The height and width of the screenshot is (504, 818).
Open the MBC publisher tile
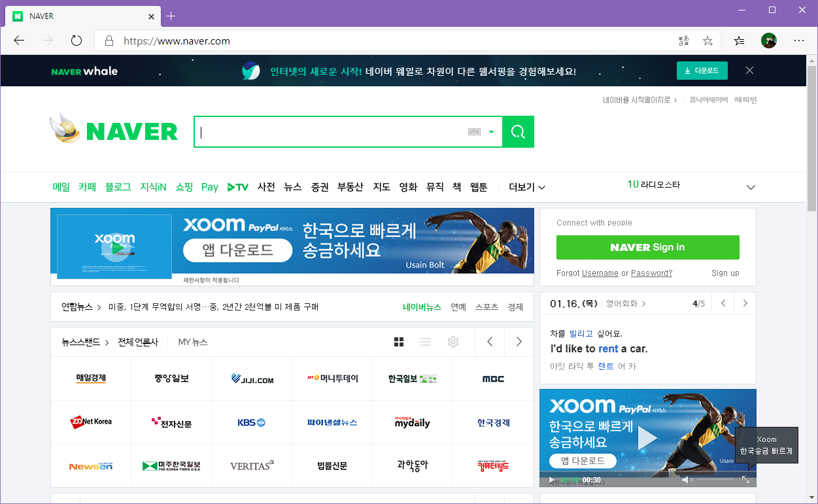pos(493,378)
